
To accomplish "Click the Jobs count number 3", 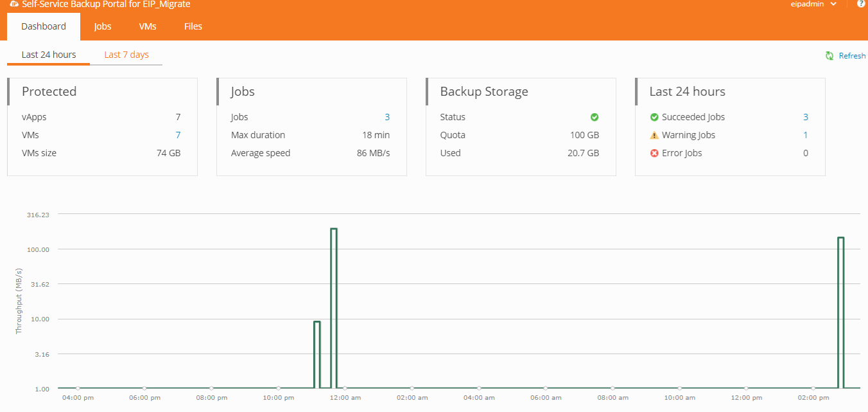I will pyautogui.click(x=387, y=117).
